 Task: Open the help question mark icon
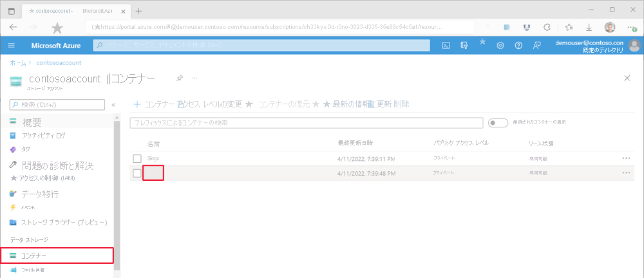(x=518, y=46)
